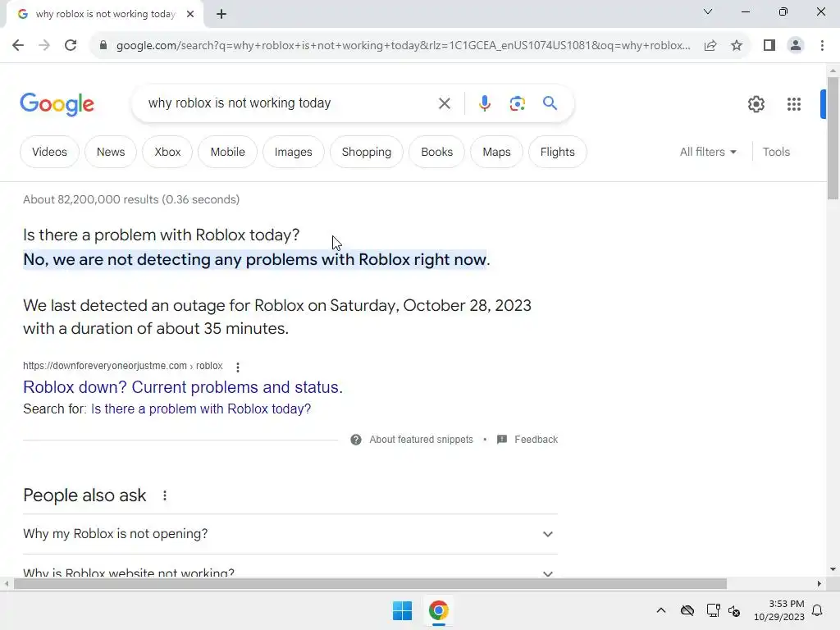
Task: Open the browser side panel icon
Action: pos(769,45)
